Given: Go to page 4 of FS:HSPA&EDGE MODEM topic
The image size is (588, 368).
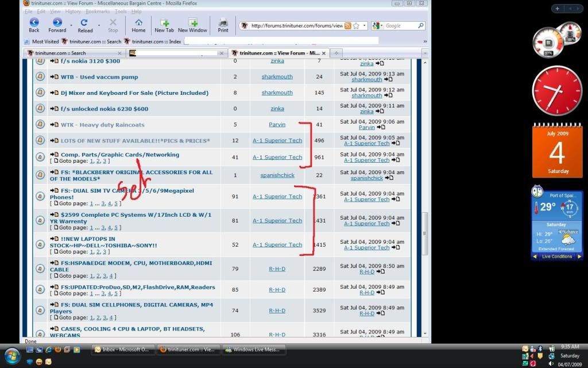Looking at the screenshot, I should [x=111, y=276].
